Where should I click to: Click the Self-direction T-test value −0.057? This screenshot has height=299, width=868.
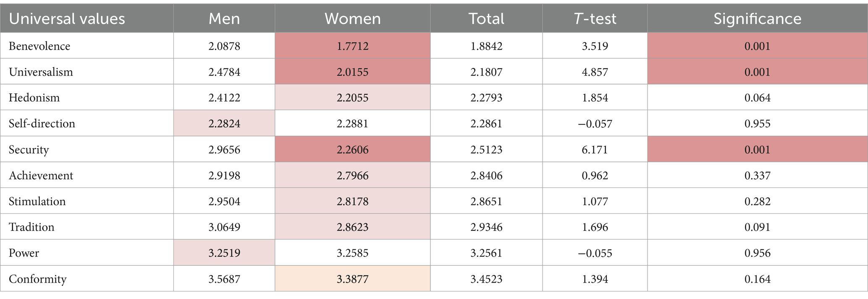(595, 124)
